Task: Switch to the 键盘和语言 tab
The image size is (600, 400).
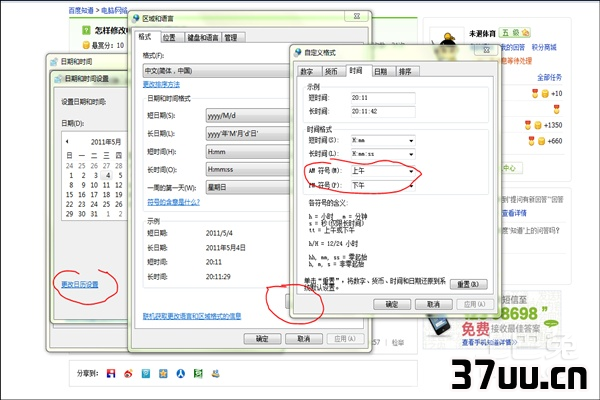Action: coord(203,38)
